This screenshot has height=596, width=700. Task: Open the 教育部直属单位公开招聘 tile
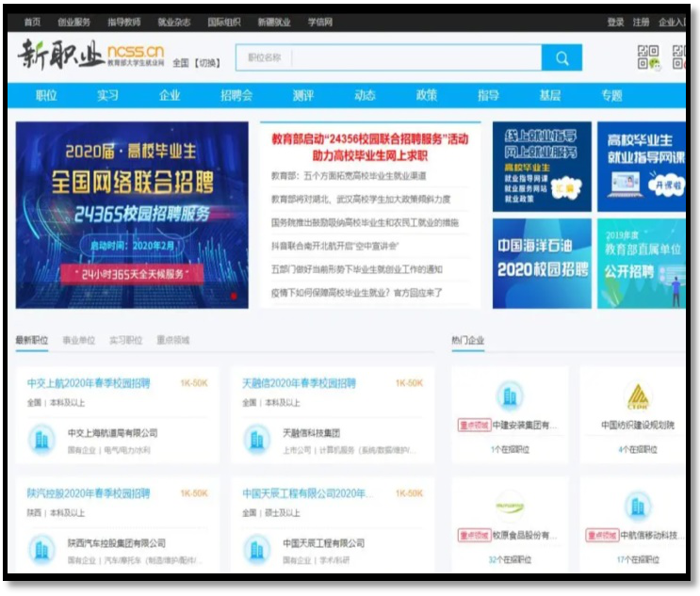(642, 264)
